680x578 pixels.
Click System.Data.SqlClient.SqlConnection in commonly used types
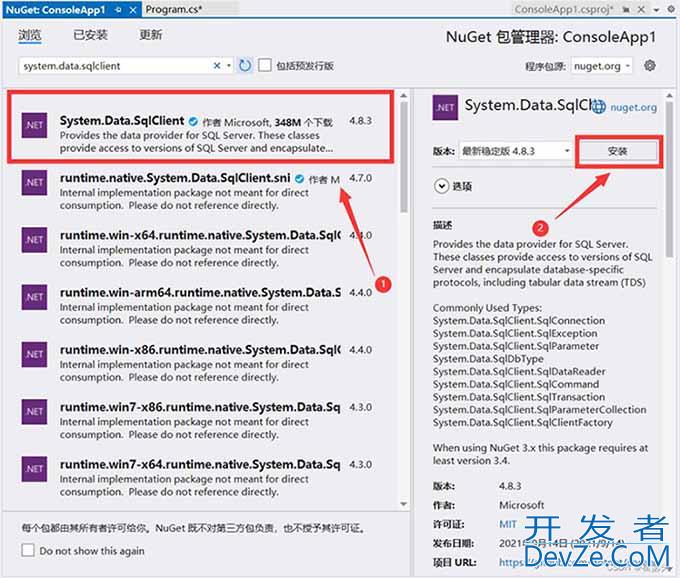click(519, 320)
